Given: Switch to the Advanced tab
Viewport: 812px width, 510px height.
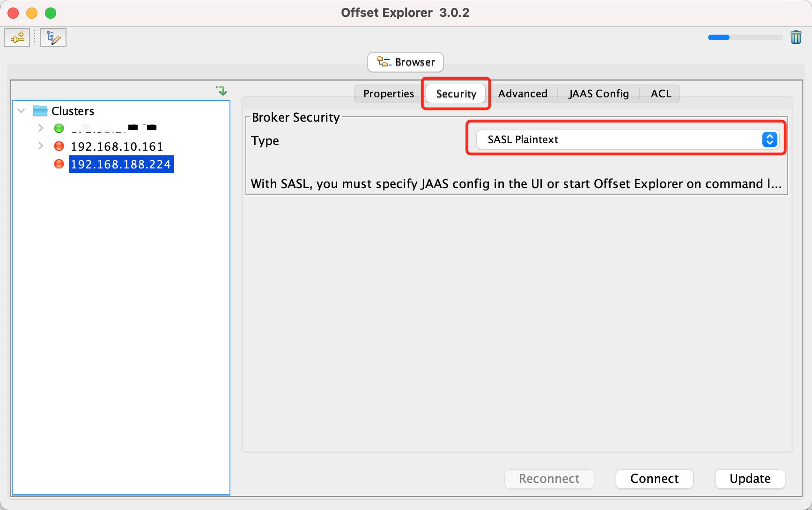Looking at the screenshot, I should point(523,94).
